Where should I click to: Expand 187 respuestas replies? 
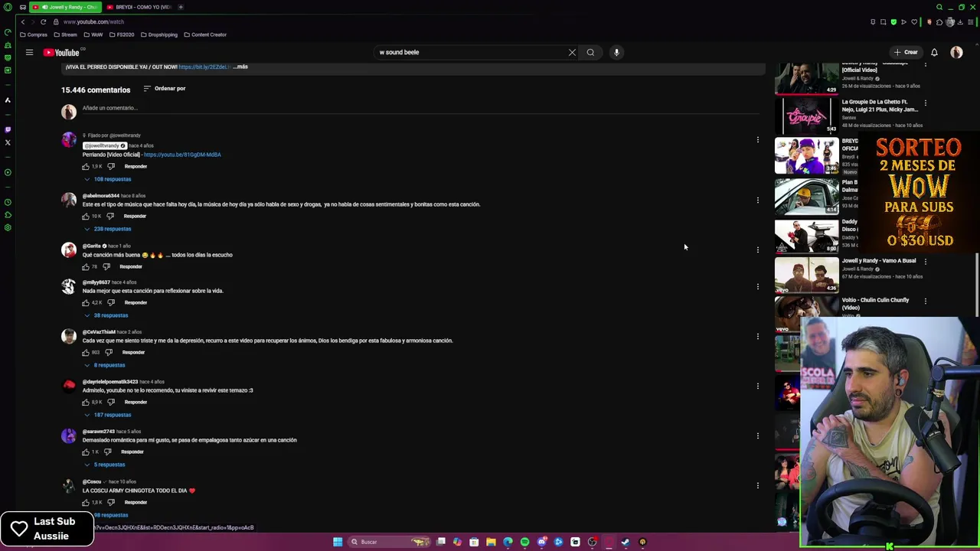pyautogui.click(x=108, y=415)
